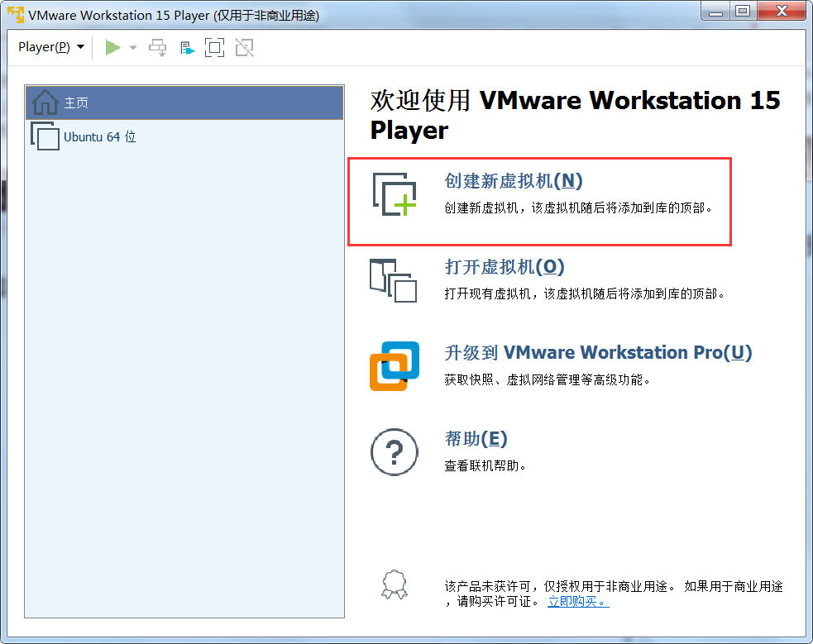
Task: Select the 创建新虚拟机 (create VM) icon
Action: (395, 196)
